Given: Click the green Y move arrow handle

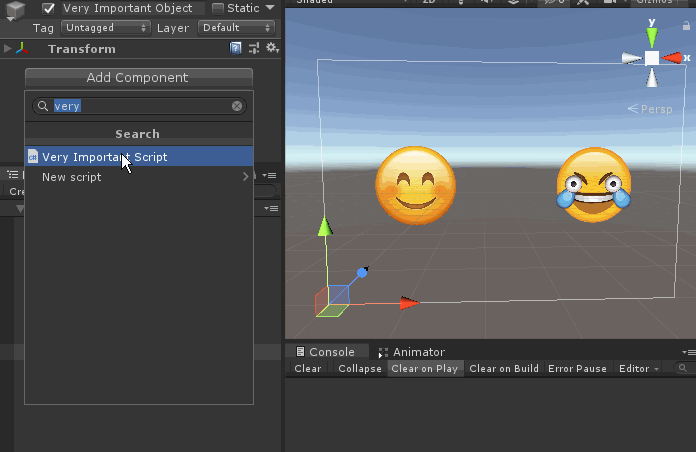Looking at the screenshot, I should click(325, 226).
